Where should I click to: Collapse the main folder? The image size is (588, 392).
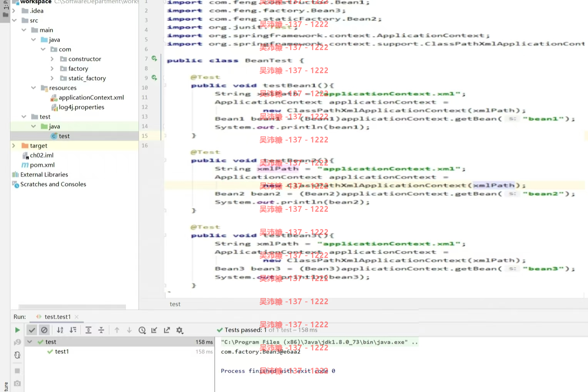pyautogui.click(x=23, y=30)
